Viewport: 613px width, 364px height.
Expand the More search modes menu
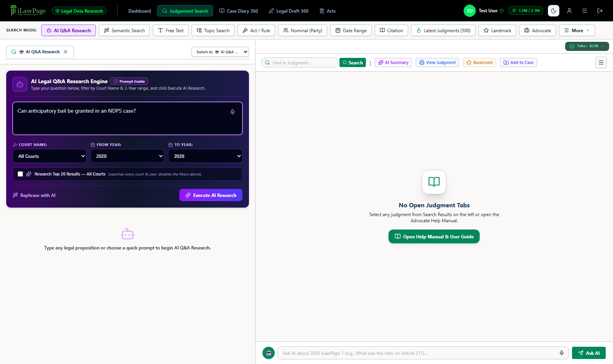(577, 30)
